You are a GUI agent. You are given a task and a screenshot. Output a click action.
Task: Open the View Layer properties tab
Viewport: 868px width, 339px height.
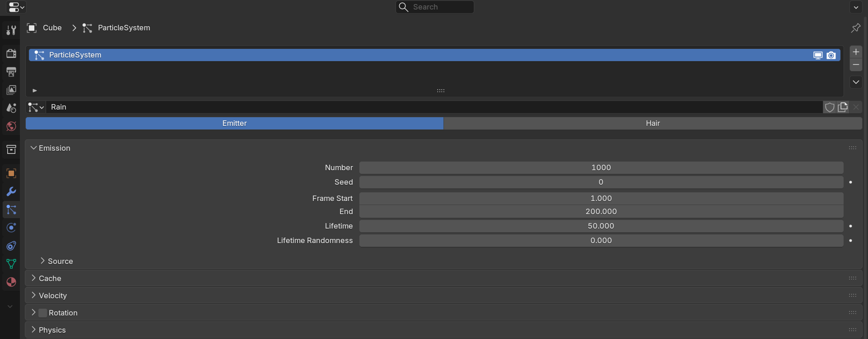point(11,90)
